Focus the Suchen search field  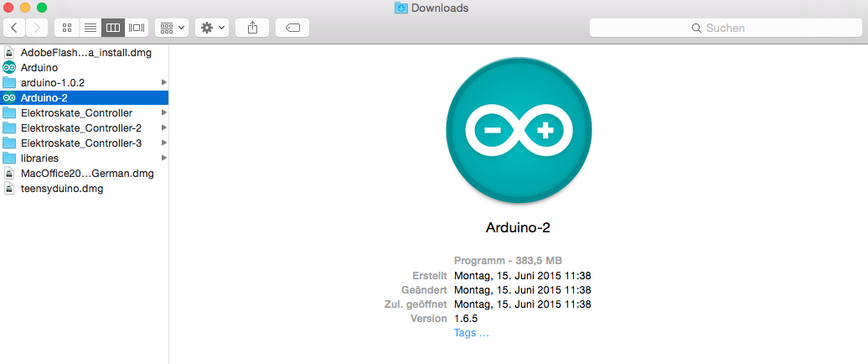pos(726,28)
